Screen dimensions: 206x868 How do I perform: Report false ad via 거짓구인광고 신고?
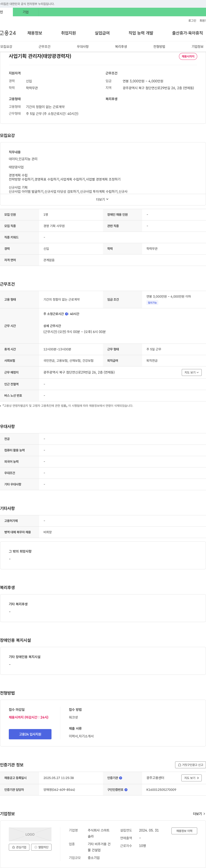tap(191, 765)
